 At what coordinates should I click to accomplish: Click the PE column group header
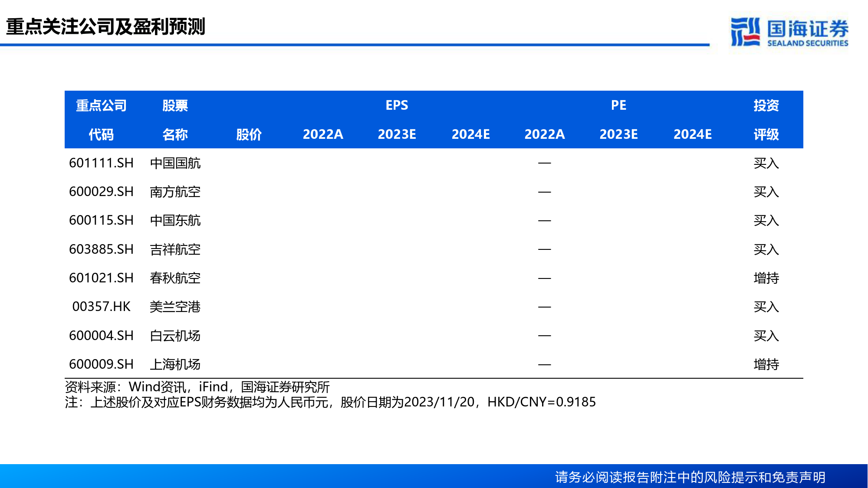pos(619,105)
